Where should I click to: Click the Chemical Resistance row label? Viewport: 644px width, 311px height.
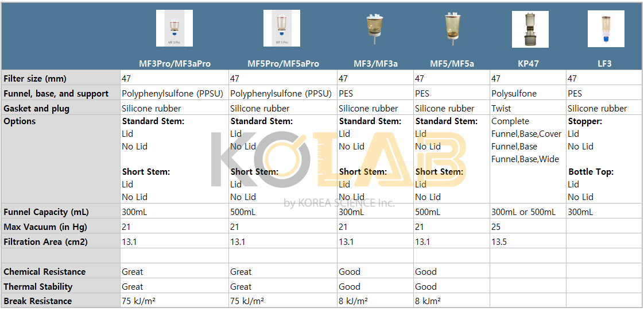44,272
